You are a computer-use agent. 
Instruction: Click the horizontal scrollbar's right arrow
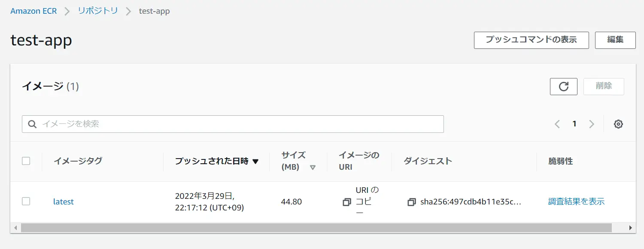[630, 228]
